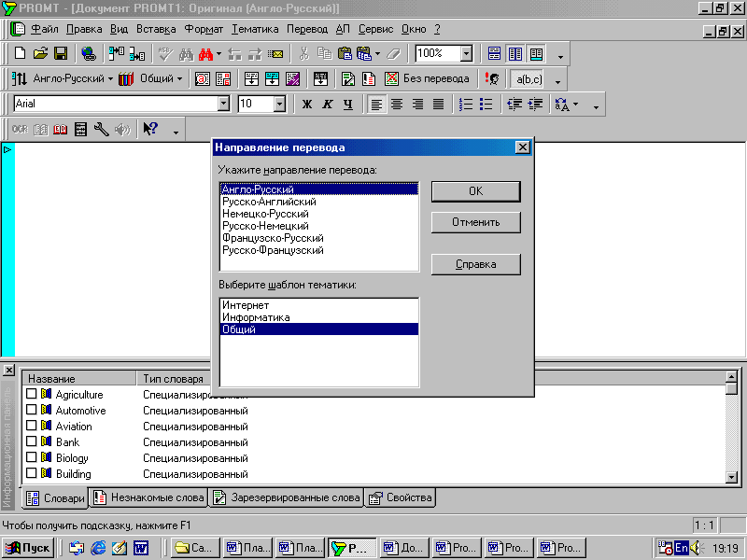Screen dimensions: 747x560
Task: Center text alignment icon
Action: (x=397, y=105)
